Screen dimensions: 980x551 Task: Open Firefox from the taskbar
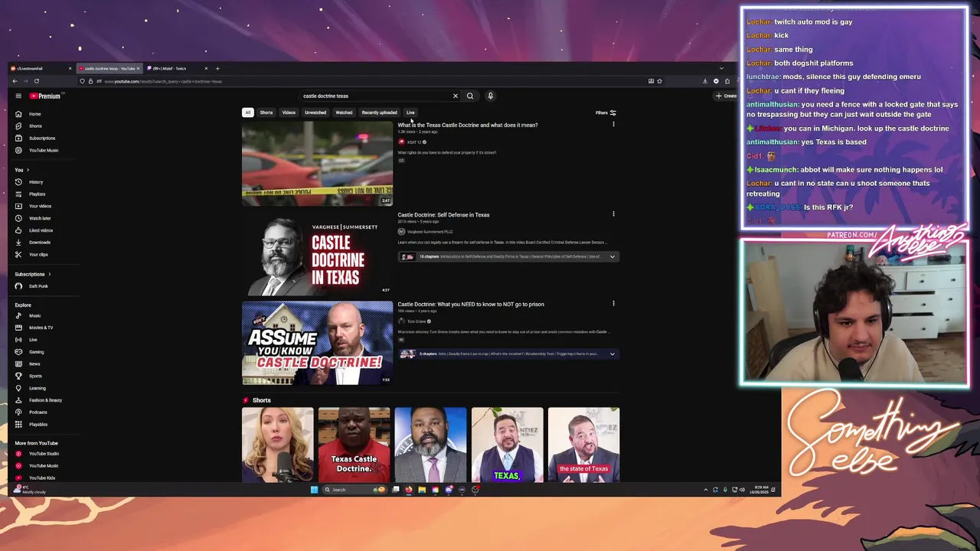click(x=409, y=490)
